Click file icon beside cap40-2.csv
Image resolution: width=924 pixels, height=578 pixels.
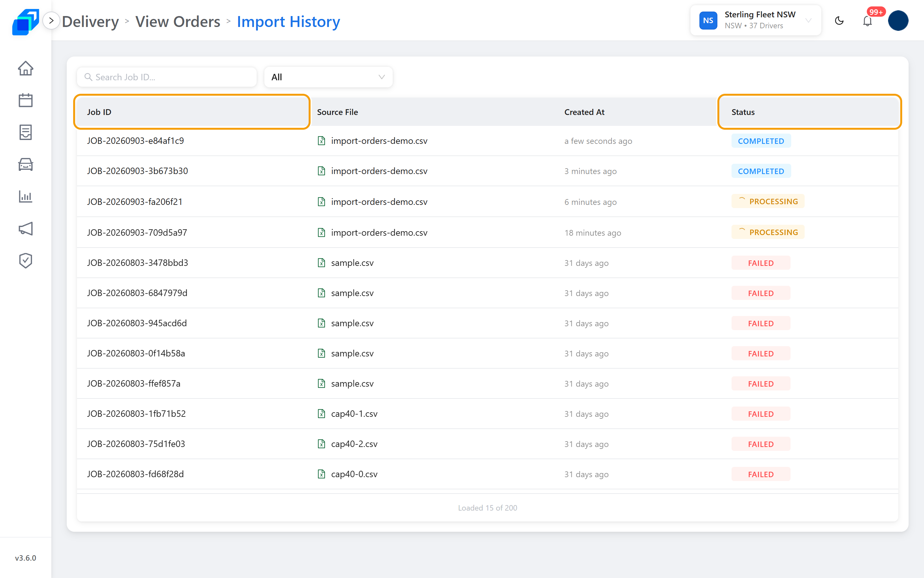pos(321,444)
